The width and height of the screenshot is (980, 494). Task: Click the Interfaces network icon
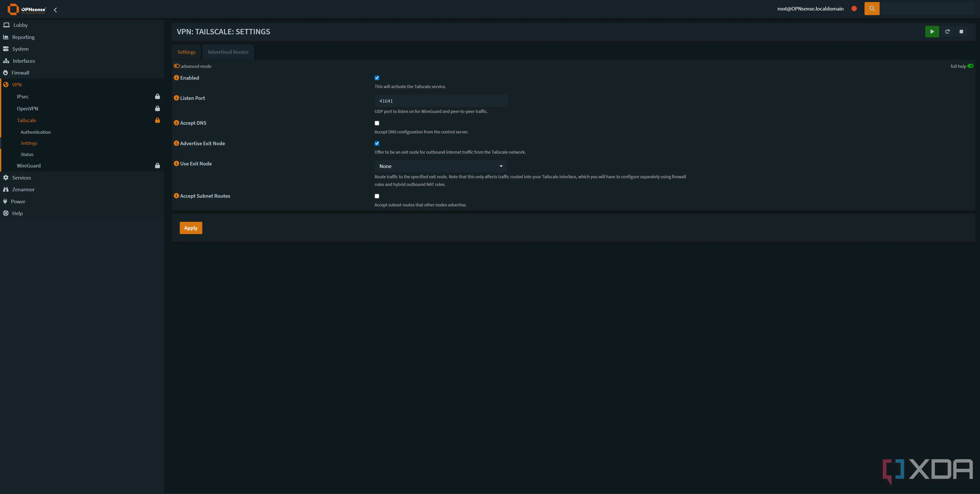(6, 60)
